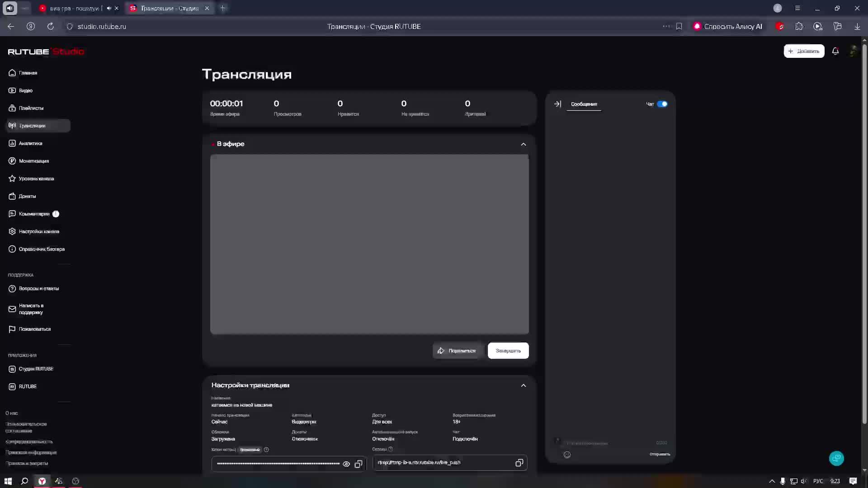Click the address bar showing studio.rutube.ru

coord(102,26)
